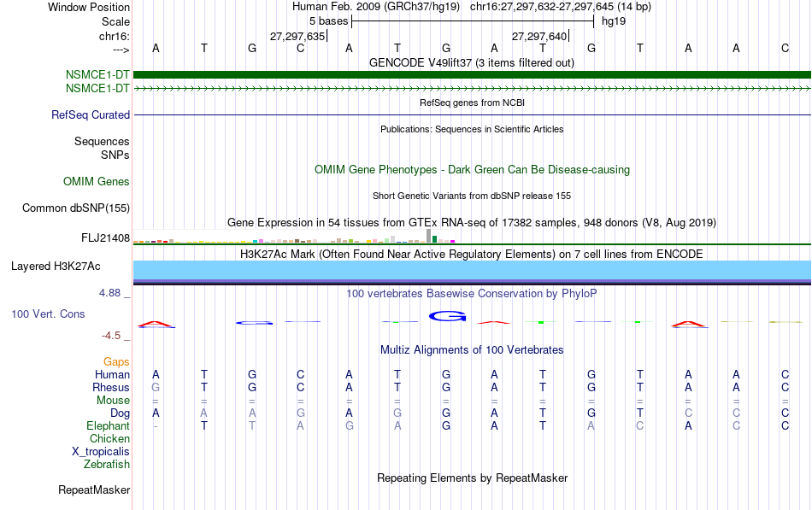The width and height of the screenshot is (812, 510).
Task: Click the FLJ21408 expression label
Action: coord(105,238)
